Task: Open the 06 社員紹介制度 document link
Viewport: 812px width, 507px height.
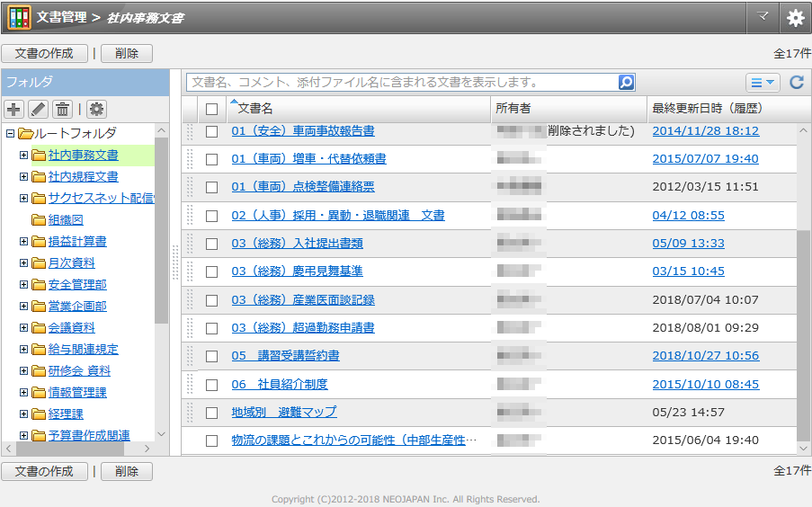Action: 279,385
